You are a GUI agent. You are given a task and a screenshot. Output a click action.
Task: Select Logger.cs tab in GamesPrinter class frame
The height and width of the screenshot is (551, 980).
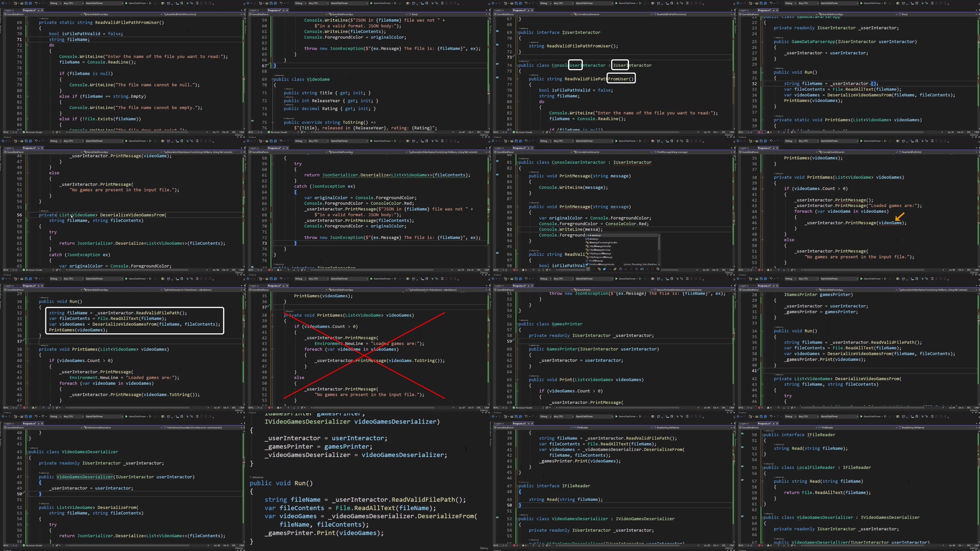[x=499, y=286]
